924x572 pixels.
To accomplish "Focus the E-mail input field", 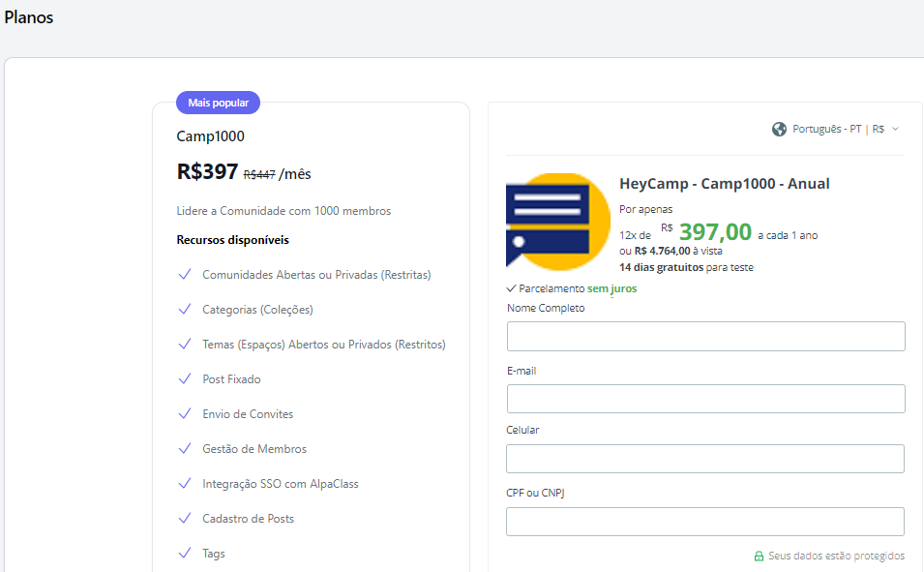I will (705, 399).
